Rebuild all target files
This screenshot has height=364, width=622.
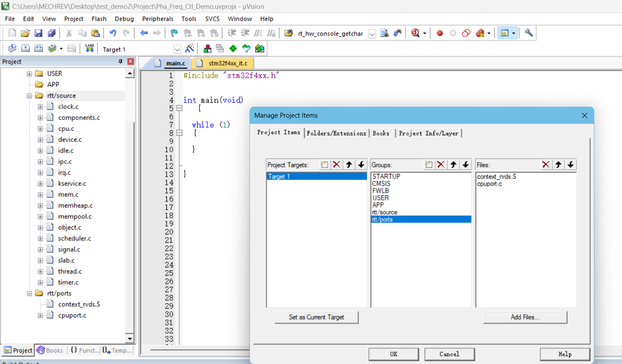(x=39, y=49)
